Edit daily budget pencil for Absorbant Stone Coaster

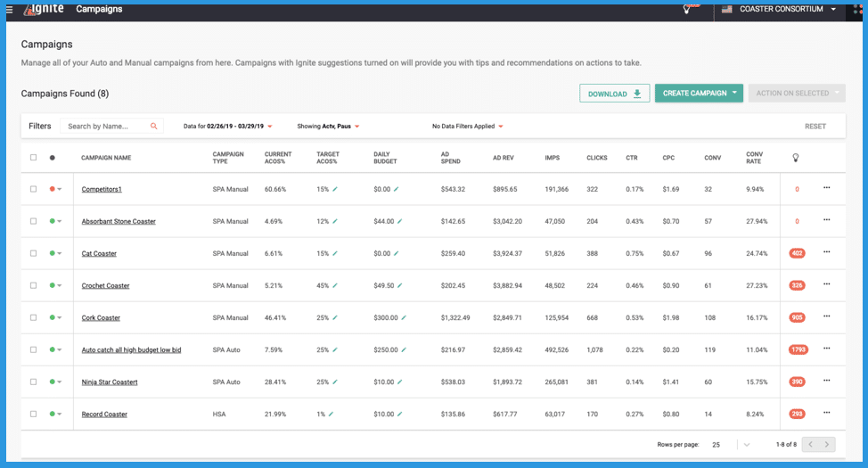399,222
